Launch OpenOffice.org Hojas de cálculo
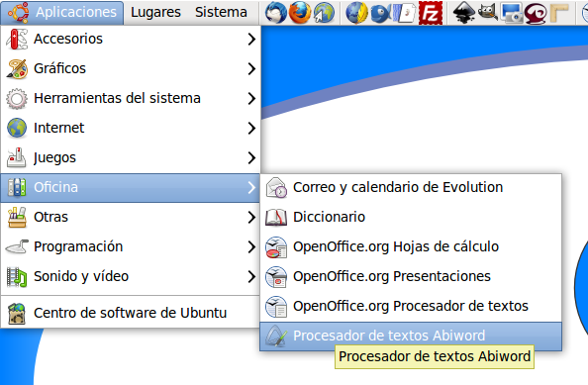The width and height of the screenshot is (588, 385). click(411, 246)
